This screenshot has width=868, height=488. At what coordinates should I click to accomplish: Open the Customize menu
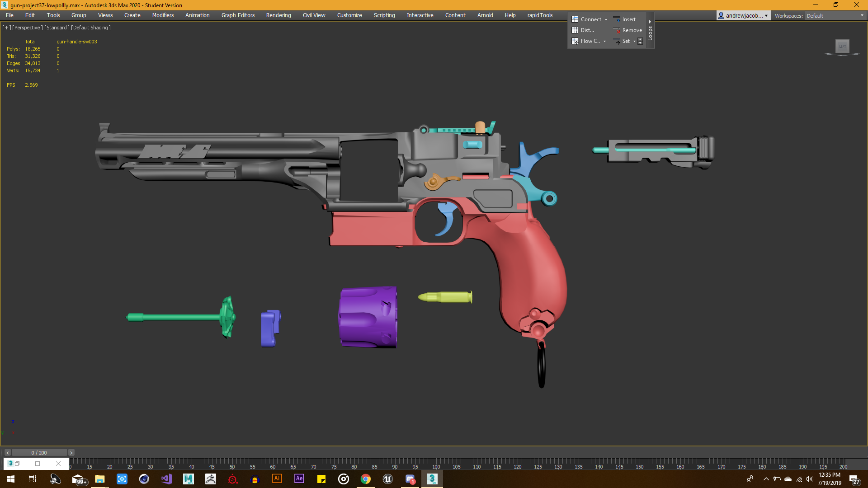coord(349,15)
